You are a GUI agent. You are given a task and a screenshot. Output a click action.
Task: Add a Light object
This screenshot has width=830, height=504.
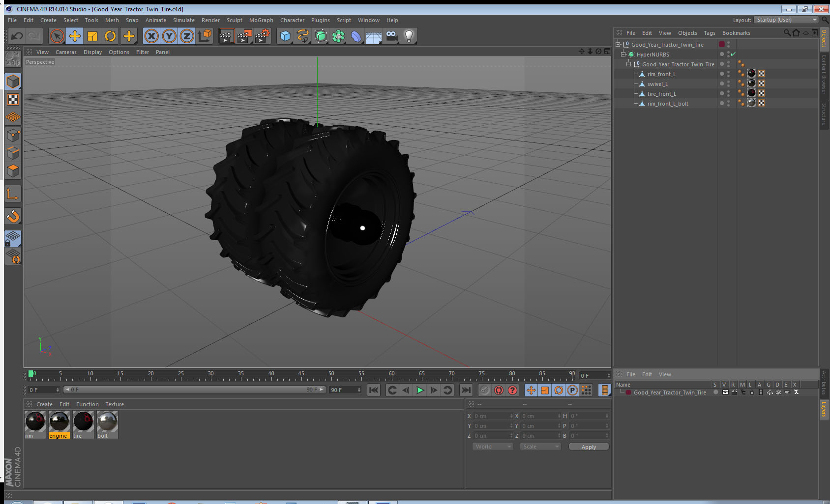tap(409, 36)
